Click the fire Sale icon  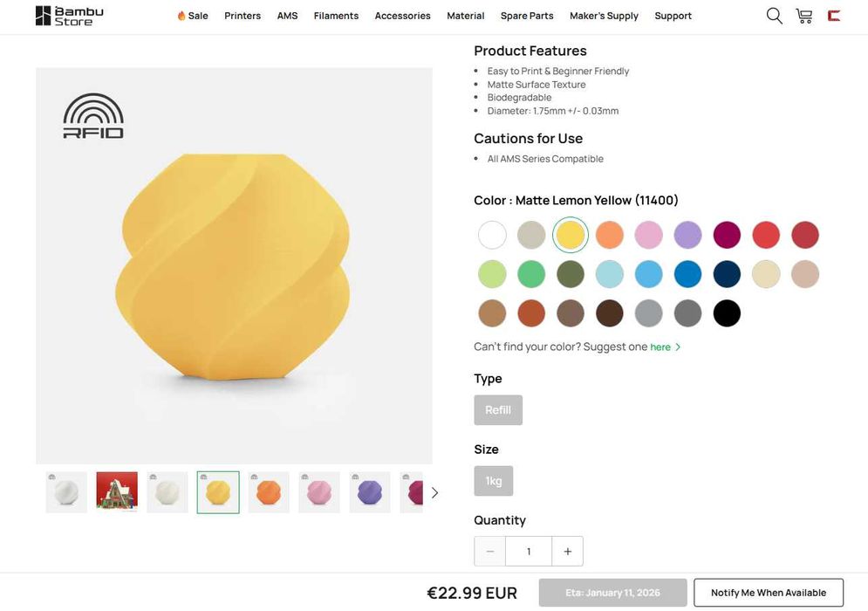point(181,16)
